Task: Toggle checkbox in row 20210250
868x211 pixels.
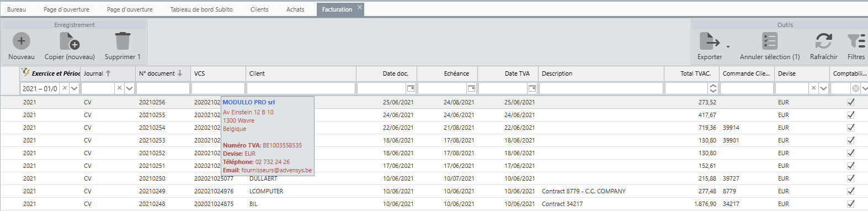Action: (x=851, y=178)
